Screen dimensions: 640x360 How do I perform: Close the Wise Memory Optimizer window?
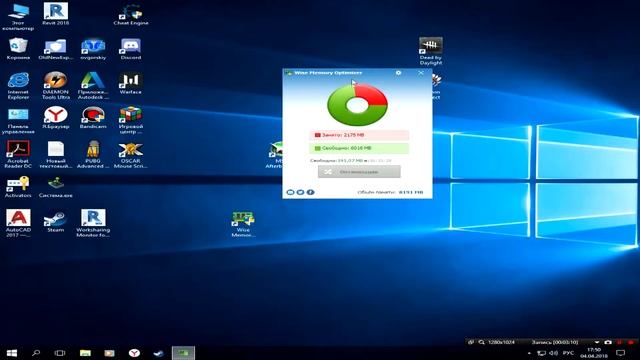coord(421,73)
